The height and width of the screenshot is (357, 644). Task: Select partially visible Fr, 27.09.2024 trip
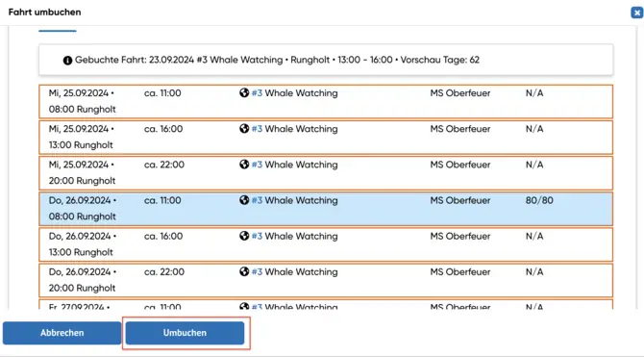click(x=326, y=305)
